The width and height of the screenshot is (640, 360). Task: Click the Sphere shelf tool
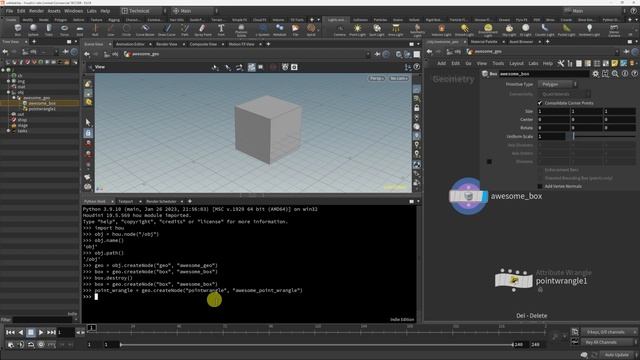click(x=33, y=30)
